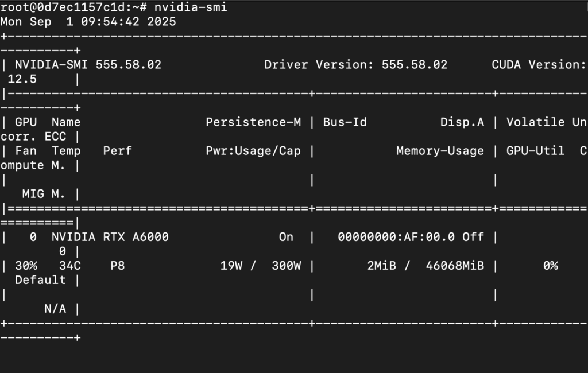The image size is (588, 373).
Task: Click the NVIDIA RTX A6000 GPU name
Action: point(110,237)
